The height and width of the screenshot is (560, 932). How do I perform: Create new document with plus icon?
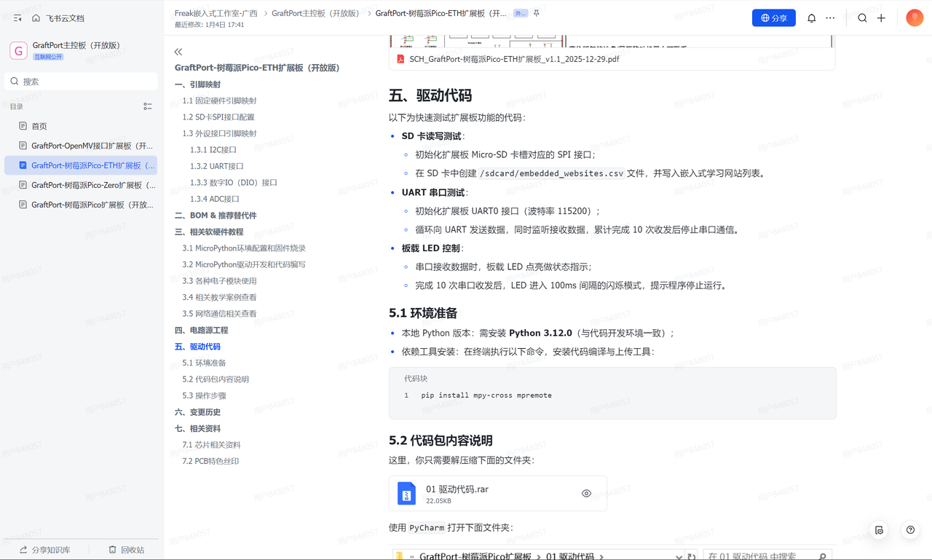(881, 18)
